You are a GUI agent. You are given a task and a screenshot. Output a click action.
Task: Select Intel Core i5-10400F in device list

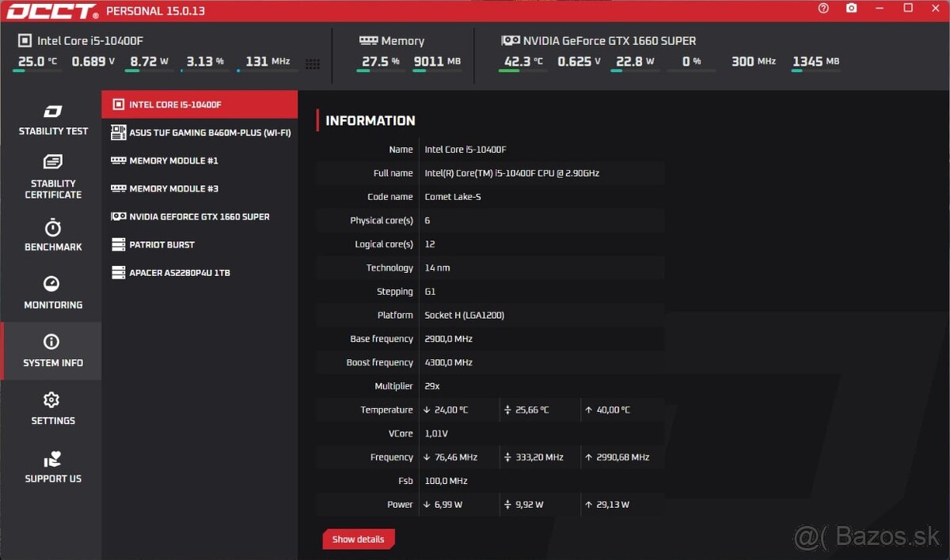click(x=199, y=104)
